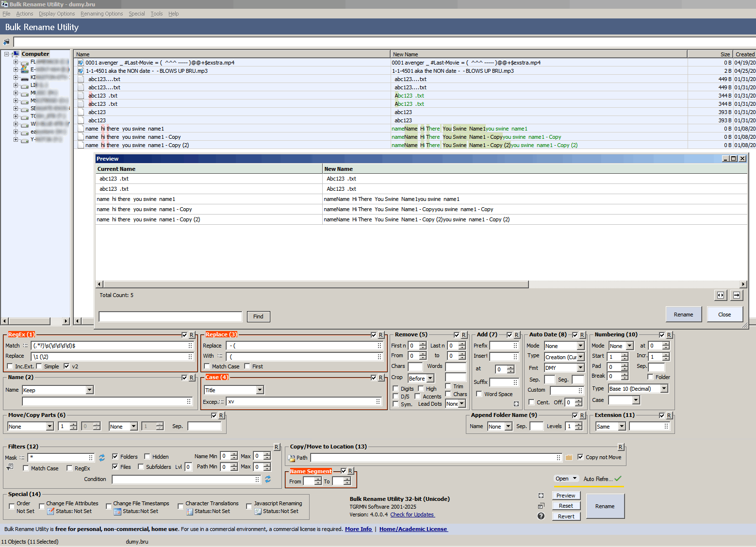Open the File menu
The width and height of the screenshot is (756, 547).
click(x=6, y=14)
